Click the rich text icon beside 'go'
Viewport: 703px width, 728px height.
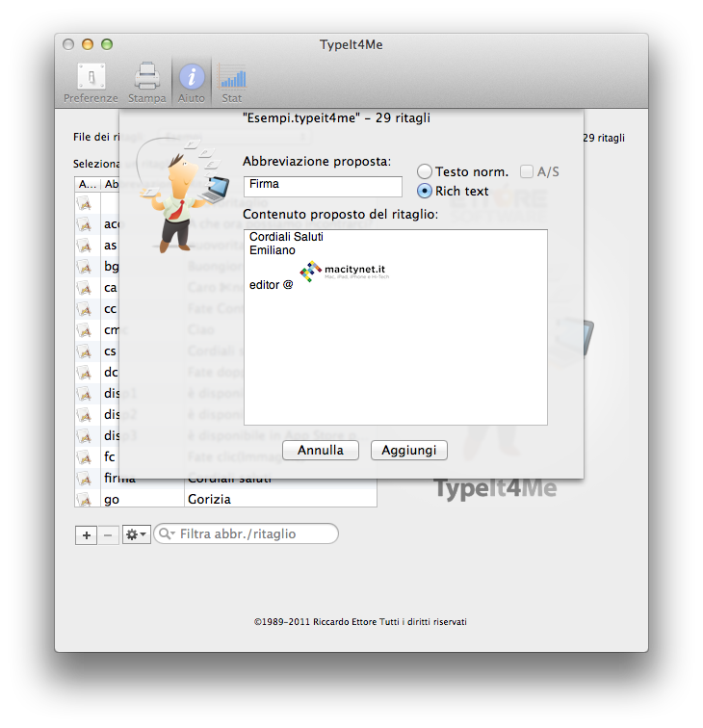click(x=85, y=500)
